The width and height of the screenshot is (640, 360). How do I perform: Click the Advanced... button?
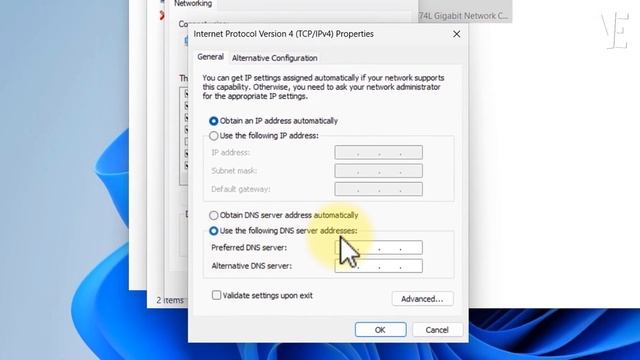(x=422, y=299)
